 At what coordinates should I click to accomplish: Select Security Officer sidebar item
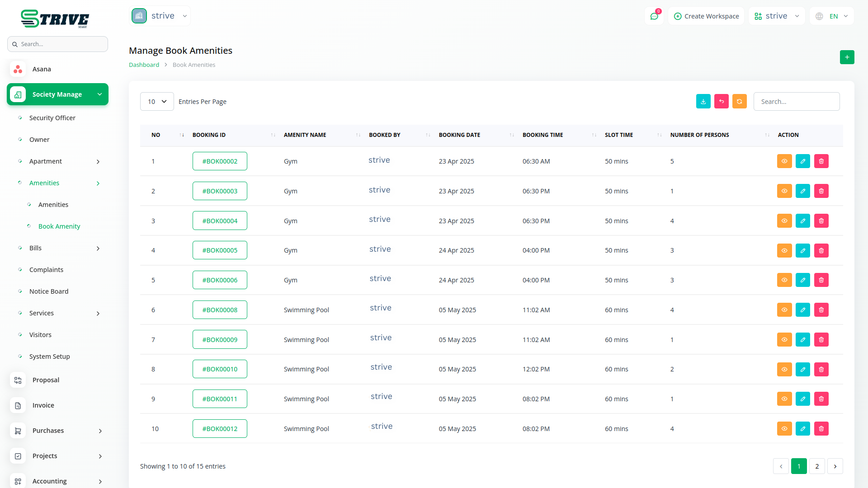pyautogui.click(x=52, y=118)
